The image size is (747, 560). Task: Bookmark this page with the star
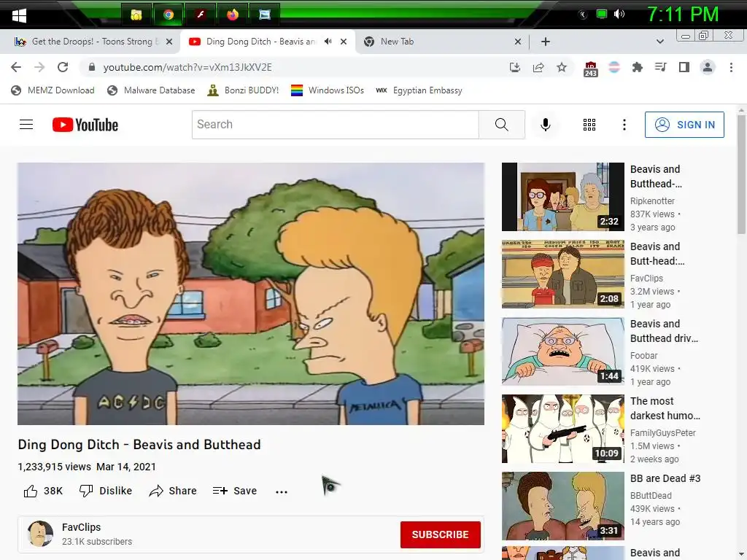(562, 67)
